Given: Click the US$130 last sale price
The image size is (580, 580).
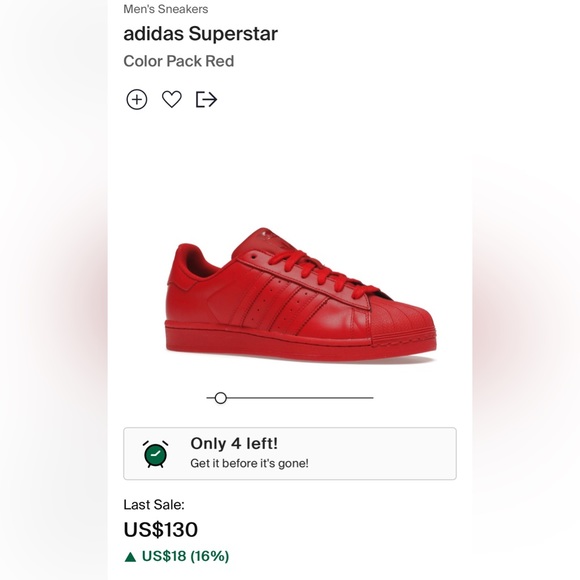Looking at the screenshot, I should pos(161,529).
